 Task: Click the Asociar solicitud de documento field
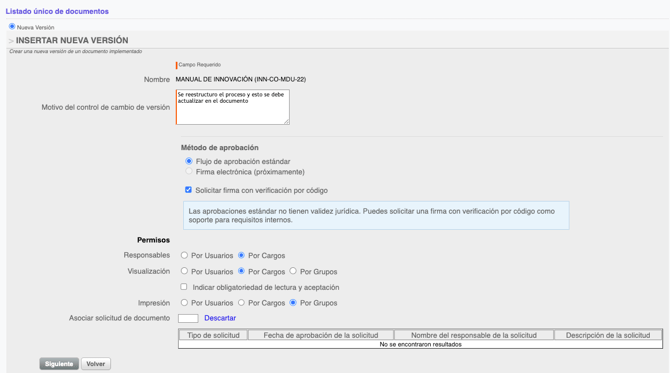click(x=188, y=318)
